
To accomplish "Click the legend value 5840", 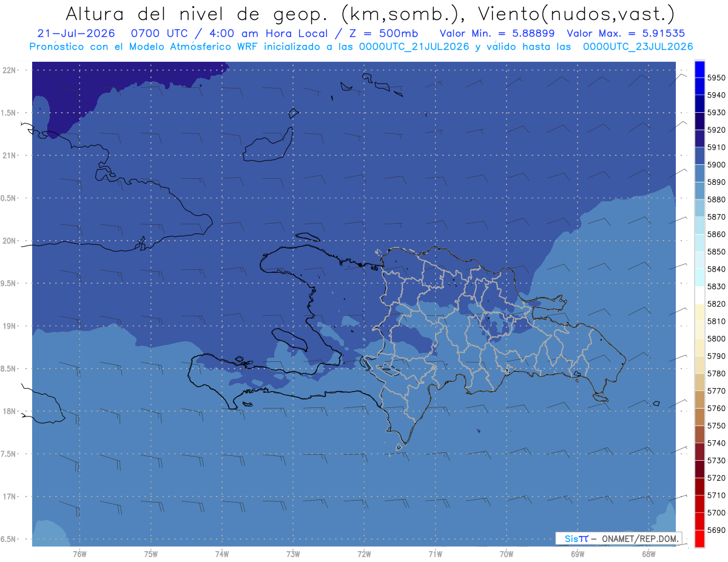I will (716, 269).
